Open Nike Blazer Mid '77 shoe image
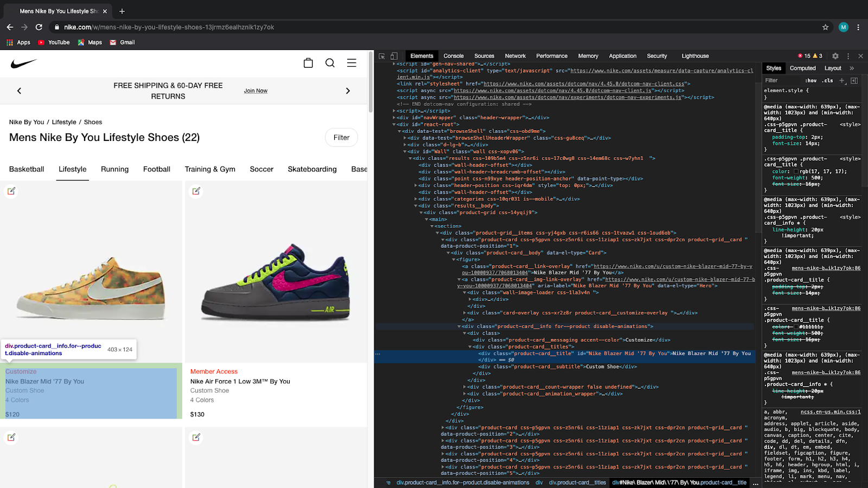 point(91,272)
